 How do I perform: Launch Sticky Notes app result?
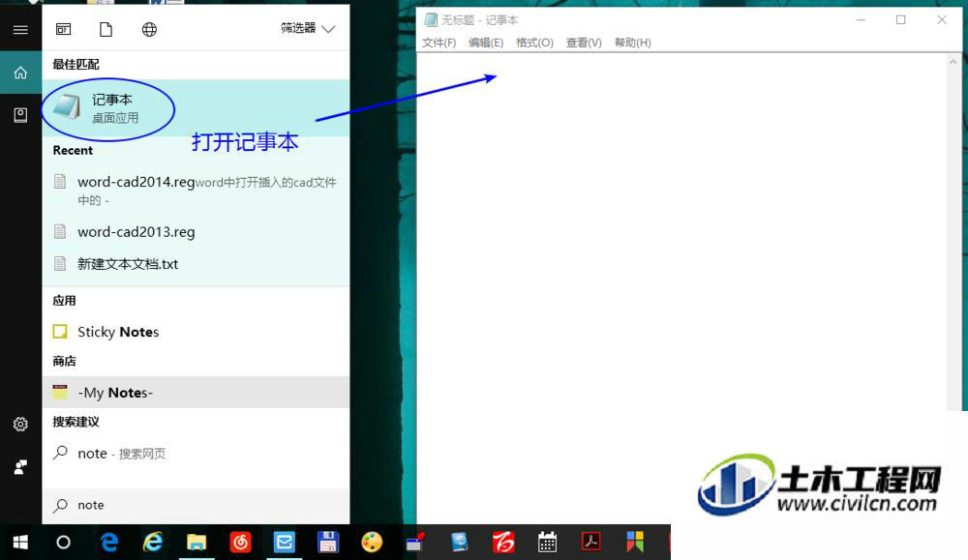[196, 332]
